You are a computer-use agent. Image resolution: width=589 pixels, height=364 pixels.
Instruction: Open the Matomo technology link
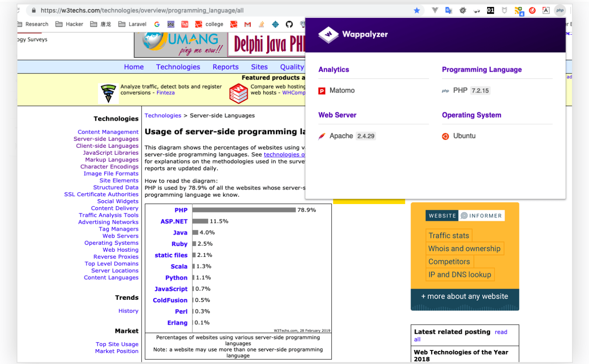(x=342, y=90)
